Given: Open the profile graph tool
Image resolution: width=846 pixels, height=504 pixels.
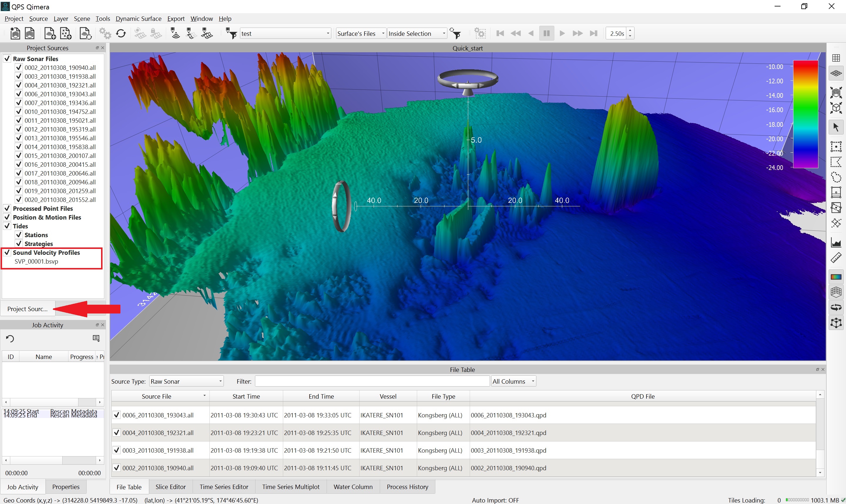Looking at the screenshot, I should pyautogui.click(x=836, y=242).
